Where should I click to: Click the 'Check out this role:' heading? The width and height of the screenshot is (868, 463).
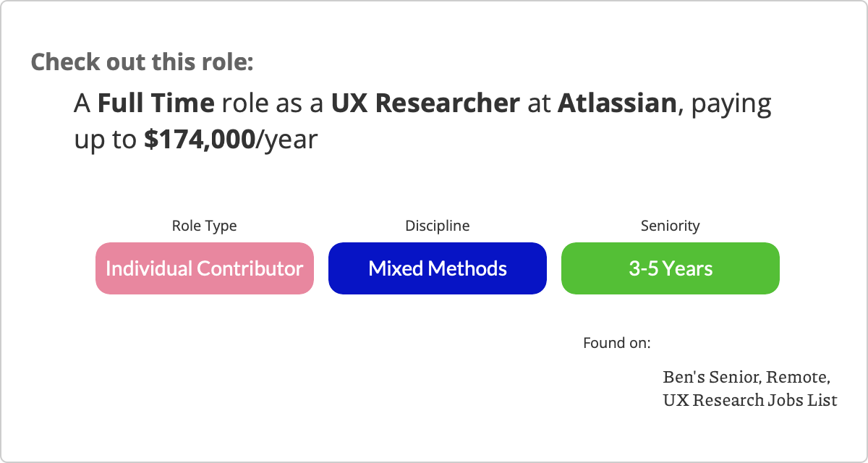coord(142,61)
